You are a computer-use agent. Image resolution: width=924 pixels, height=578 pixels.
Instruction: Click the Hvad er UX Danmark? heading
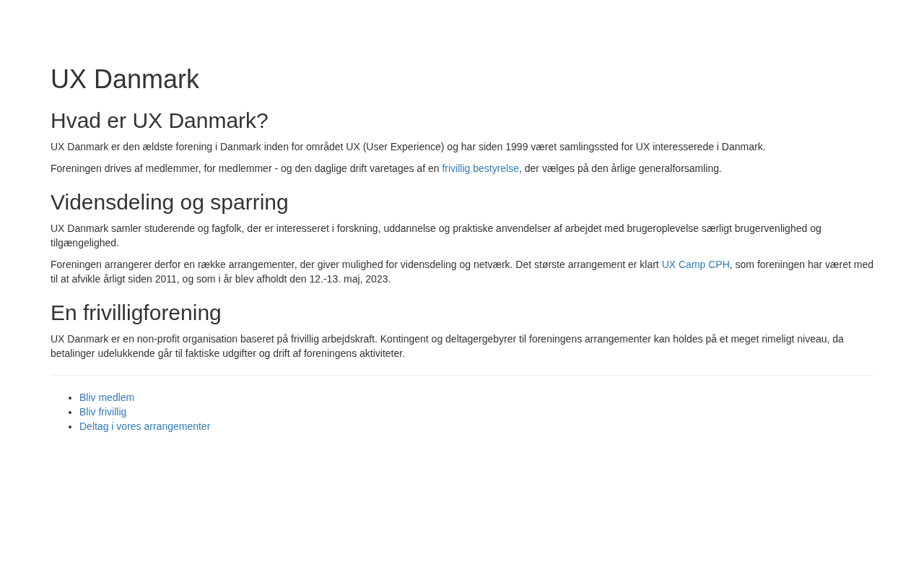point(160,121)
